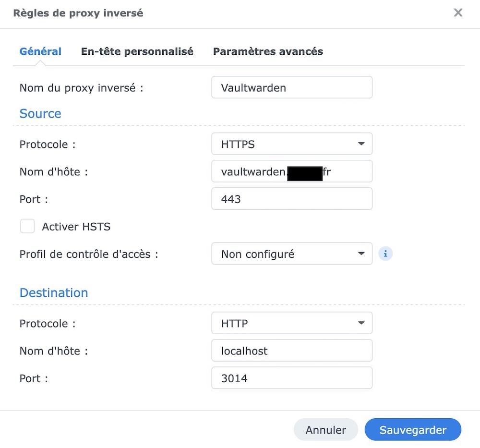Click the Source port 443 field
The image size is (480, 448).
[x=291, y=199]
